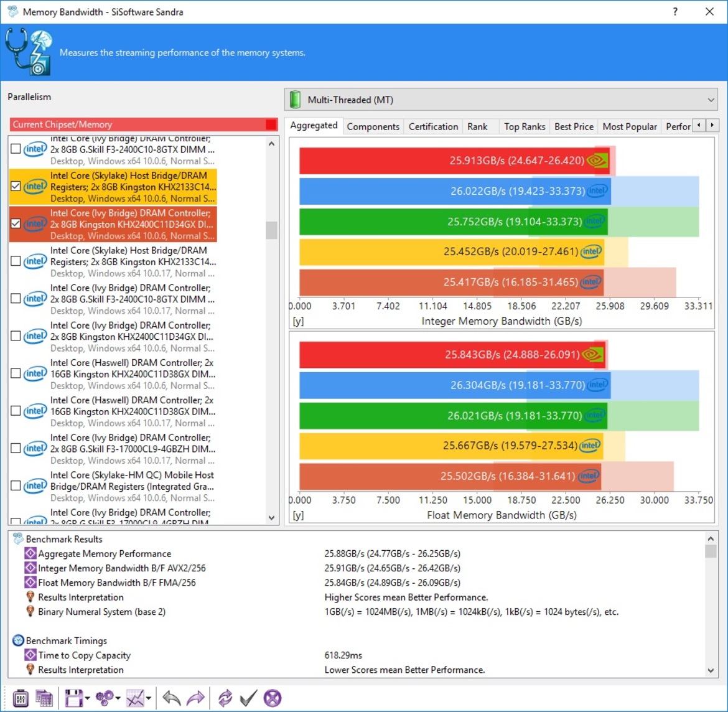The width and height of the screenshot is (728, 712).
Task: Check Haswell 16GB Kingston 10.0.6 entry
Action: click(16, 373)
